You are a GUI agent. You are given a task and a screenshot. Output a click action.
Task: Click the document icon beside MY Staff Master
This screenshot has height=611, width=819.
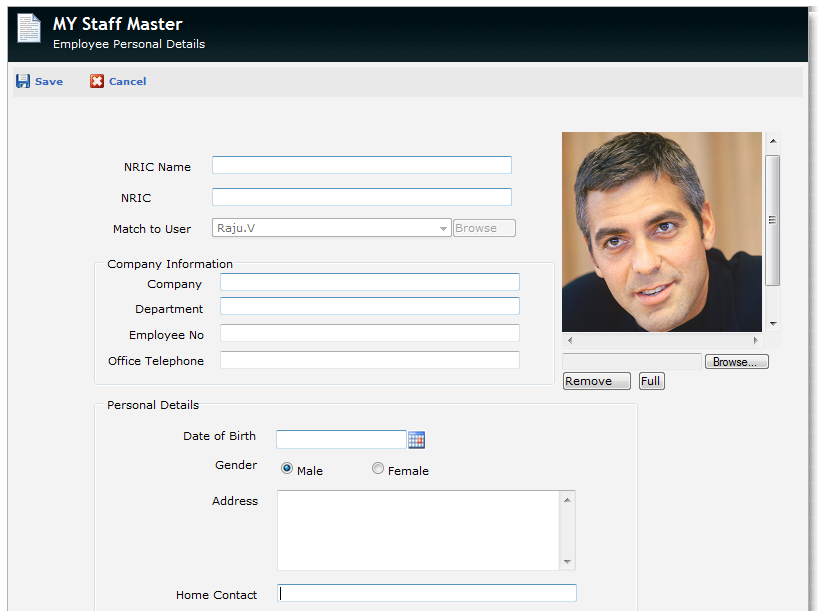pos(29,28)
